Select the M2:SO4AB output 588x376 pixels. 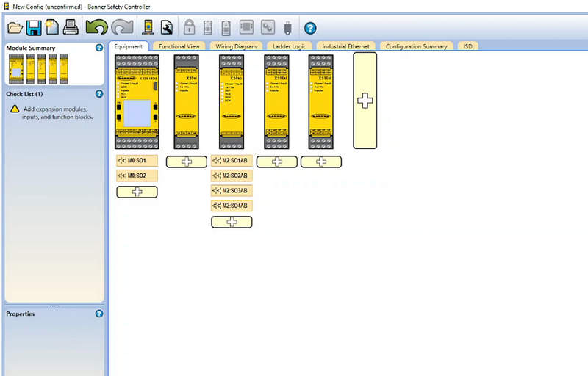(232, 205)
